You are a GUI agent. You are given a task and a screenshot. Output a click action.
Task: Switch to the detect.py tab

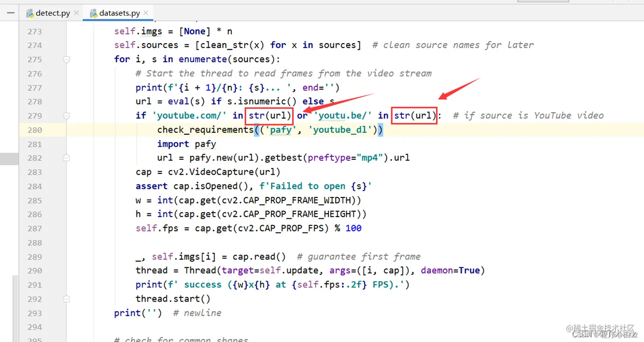[52, 13]
